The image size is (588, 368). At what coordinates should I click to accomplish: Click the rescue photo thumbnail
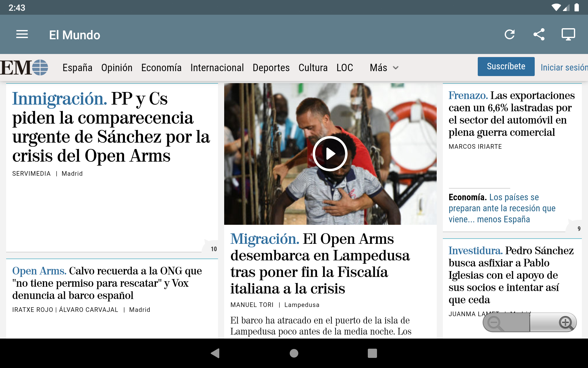[330, 154]
